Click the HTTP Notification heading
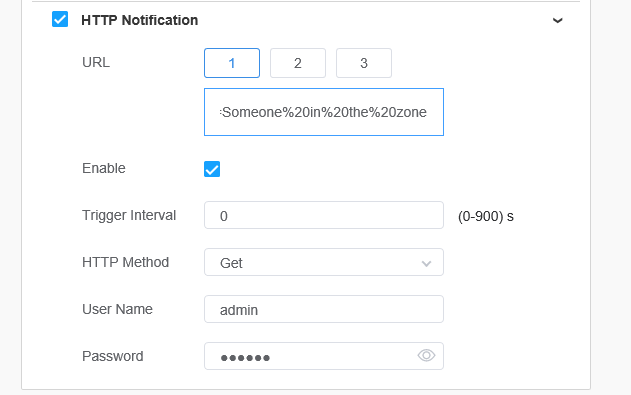The width and height of the screenshot is (631, 395). click(140, 20)
